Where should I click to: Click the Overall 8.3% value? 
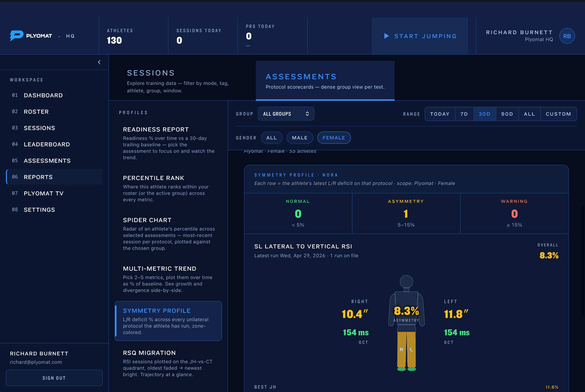[x=549, y=256]
